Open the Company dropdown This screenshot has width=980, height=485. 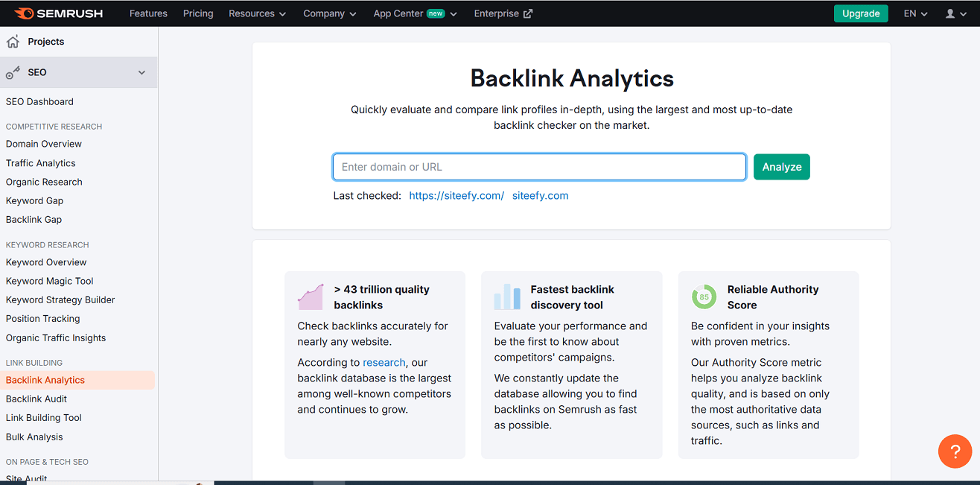click(329, 13)
